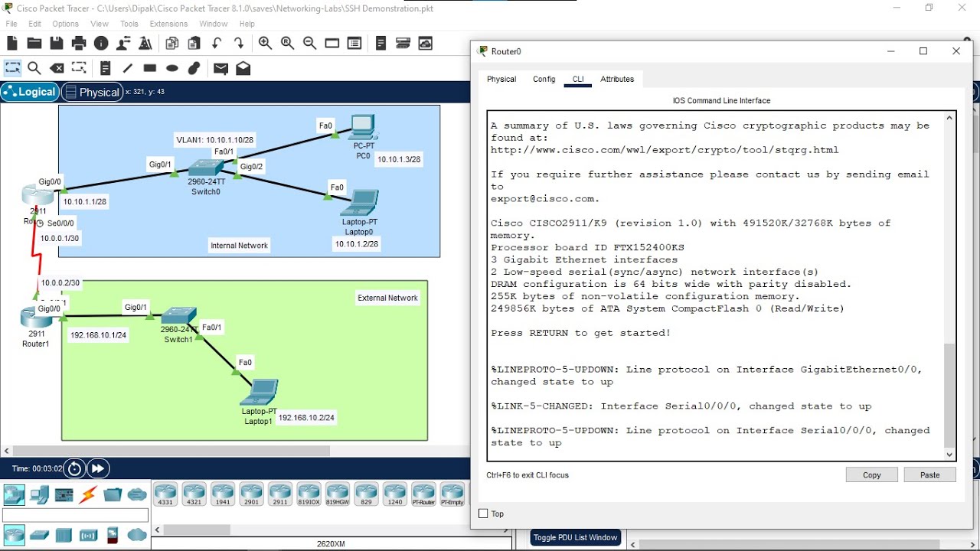Screen dimensions: 980x551
Task: Click the Router1 device on canvas
Action: tap(35, 317)
